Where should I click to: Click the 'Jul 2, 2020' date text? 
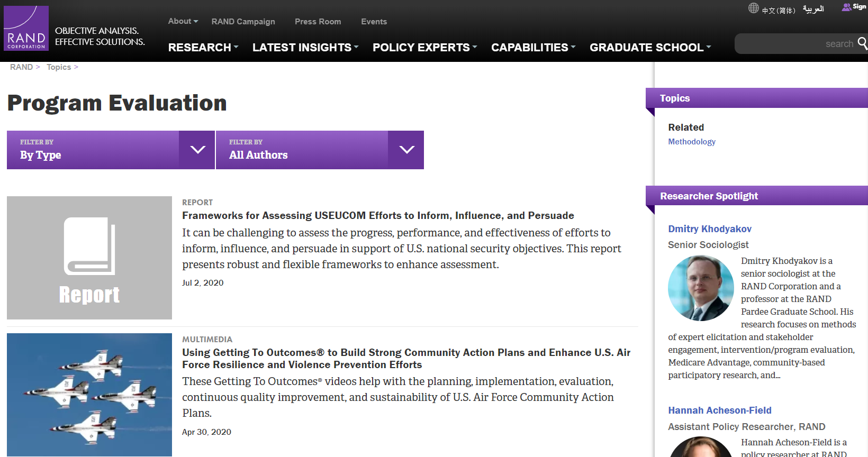click(x=203, y=283)
